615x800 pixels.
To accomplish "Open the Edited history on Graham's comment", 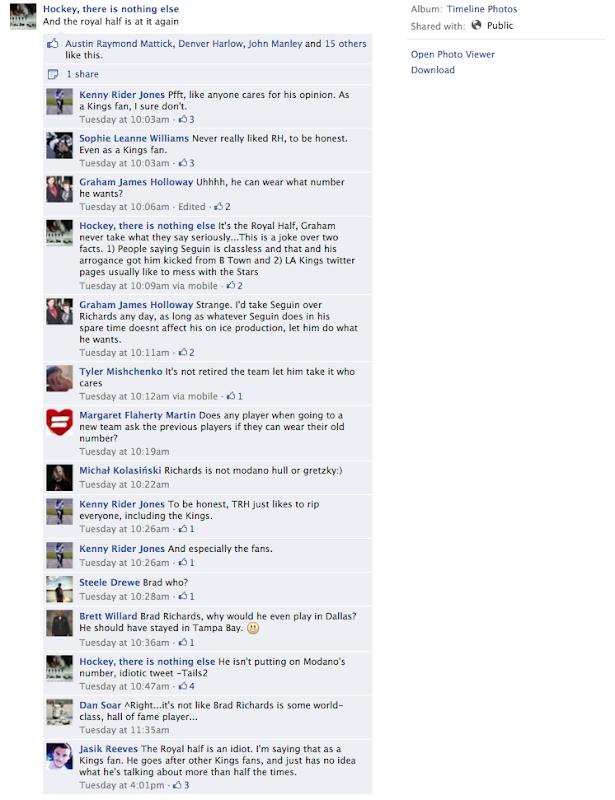I will coord(192,207).
